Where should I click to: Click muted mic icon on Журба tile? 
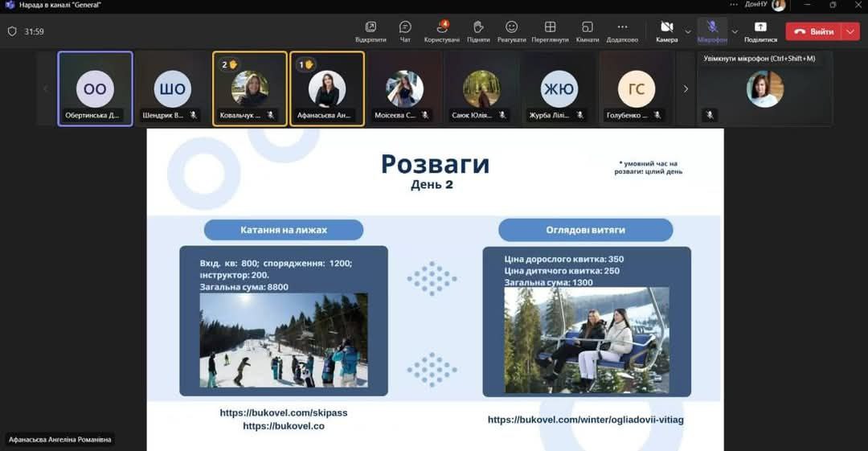point(579,115)
